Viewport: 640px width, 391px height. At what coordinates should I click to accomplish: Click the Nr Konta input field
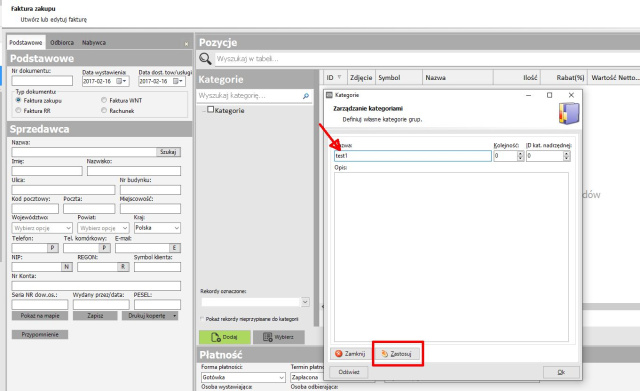(96, 286)
